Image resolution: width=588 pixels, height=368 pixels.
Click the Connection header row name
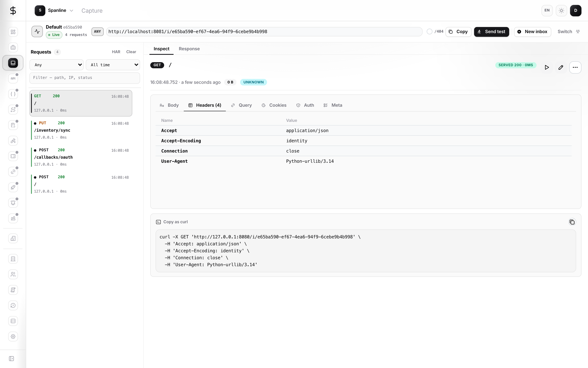[174, 151]
